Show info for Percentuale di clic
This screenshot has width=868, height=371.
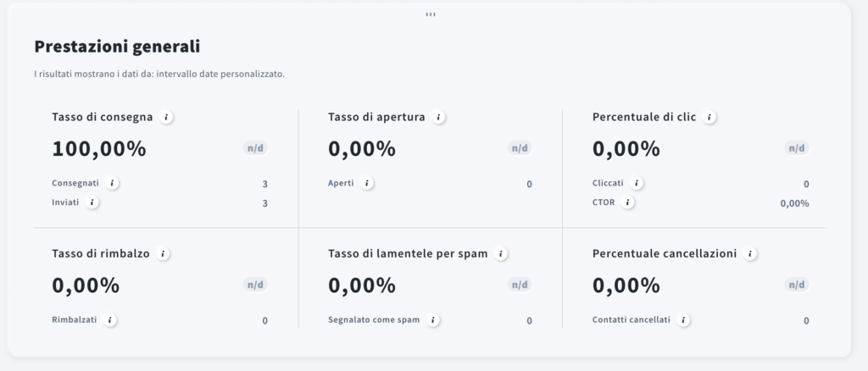pyautogui.click(x=709, y=117)
